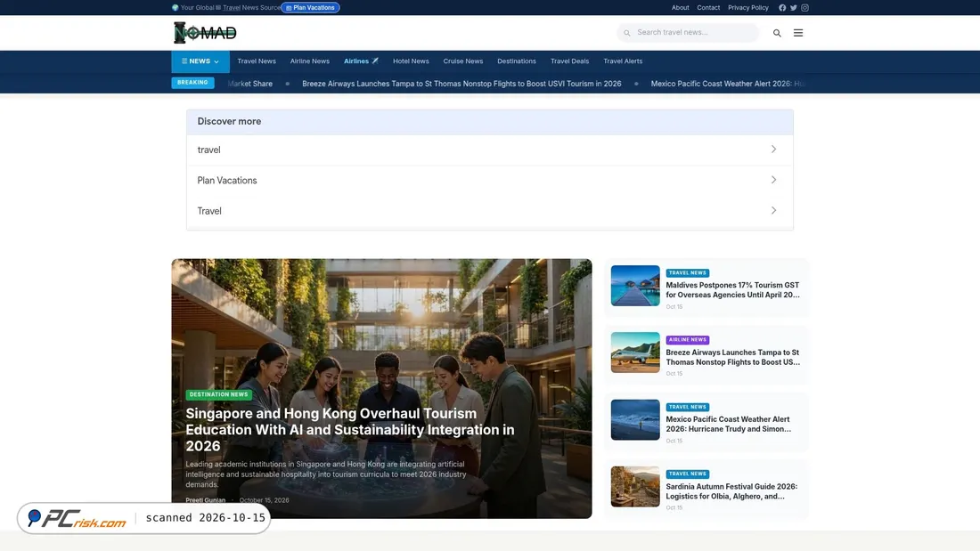Image resolution: width=980 pixels, height=551 pixels.
Task: Click the AIRLINE NEWS purple badge
Action: coord(687,340)
